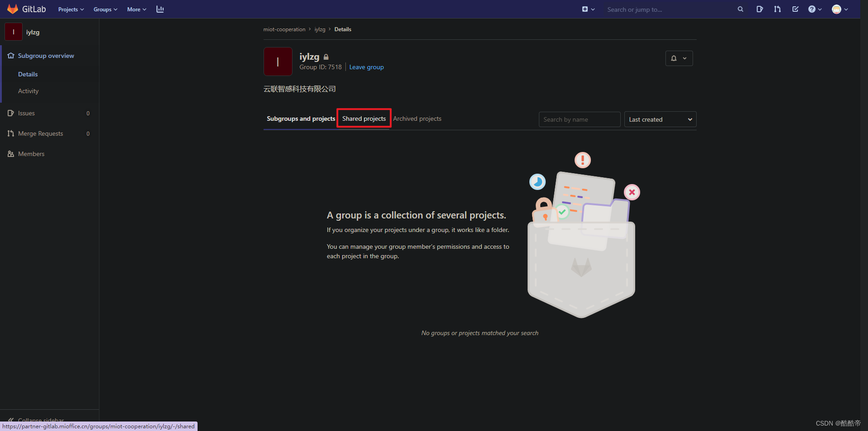Click the large iylzg group avatar
The image size is (868, 431).
tap(278, 62)
